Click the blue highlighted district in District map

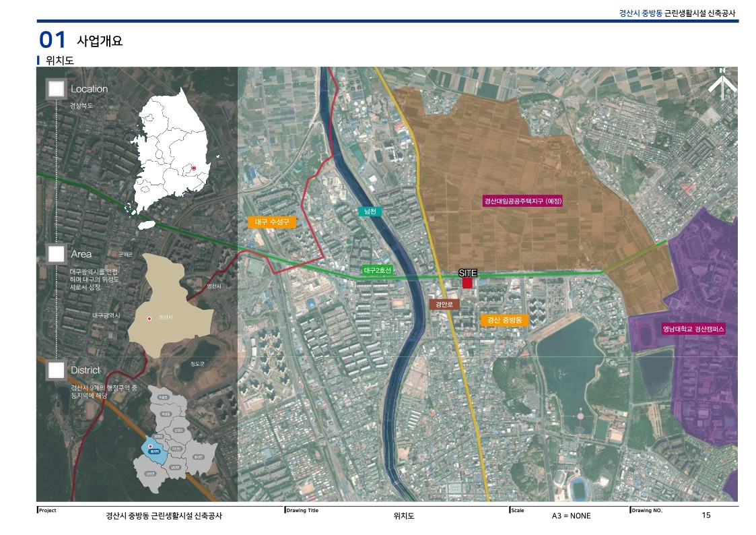click(x=155, y=449)
